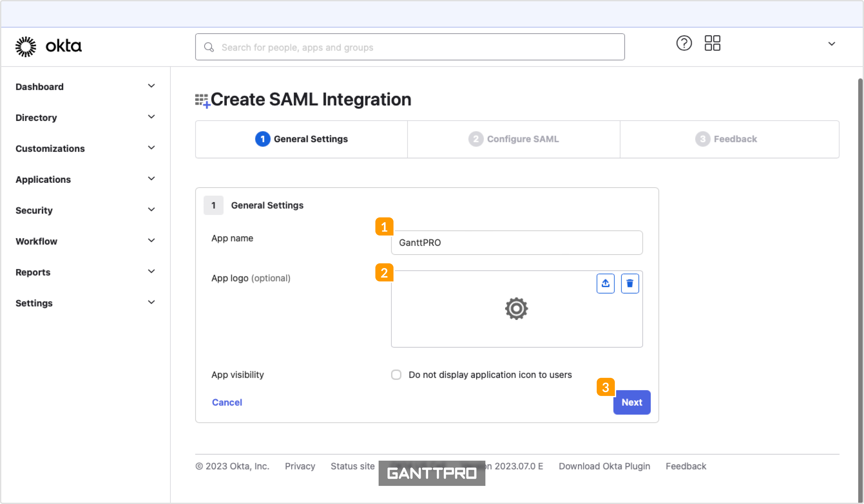Open the Download Okta Plugin link
The width and height of the screenshot is (864, 504).
pos(604,466)
